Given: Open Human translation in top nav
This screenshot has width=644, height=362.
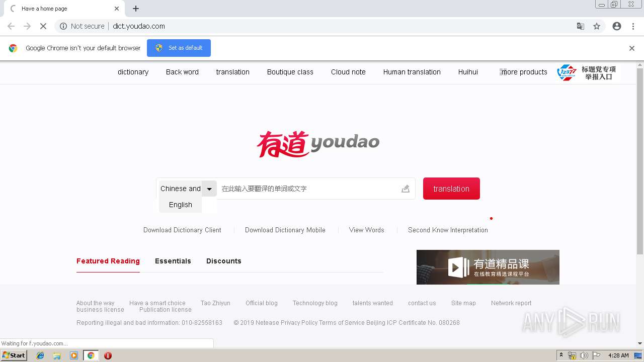Looking at the screenshot, I should coord(412,72).
